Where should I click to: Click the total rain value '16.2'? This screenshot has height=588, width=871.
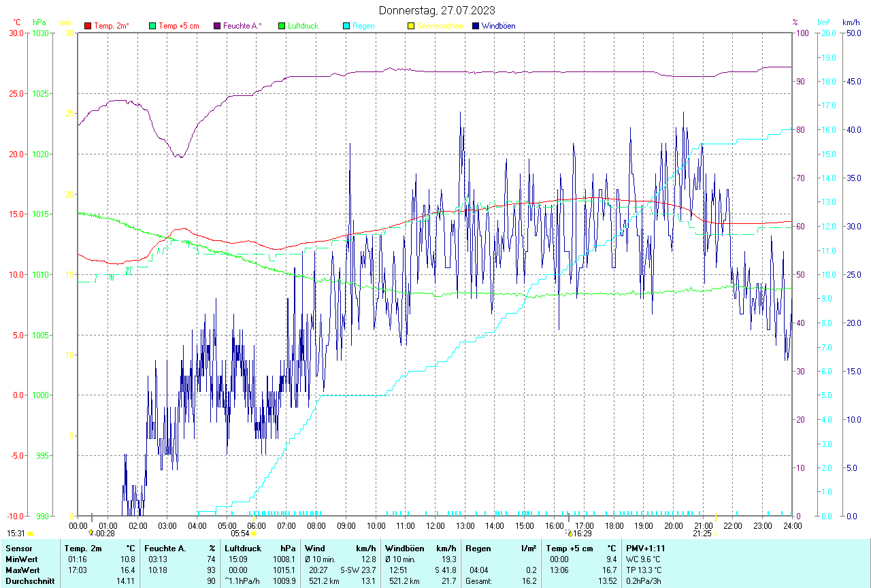(529, 581)
